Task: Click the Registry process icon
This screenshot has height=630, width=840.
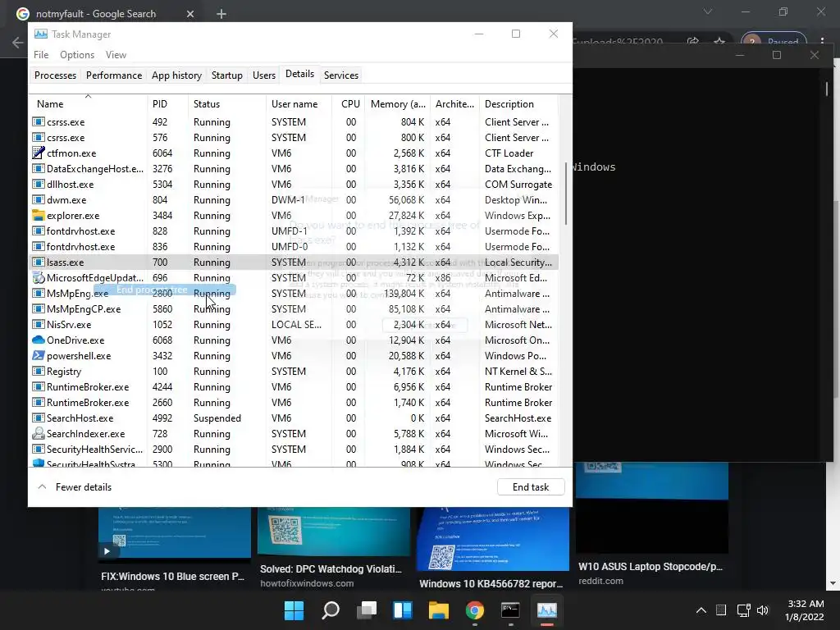Action: (38, 372)
